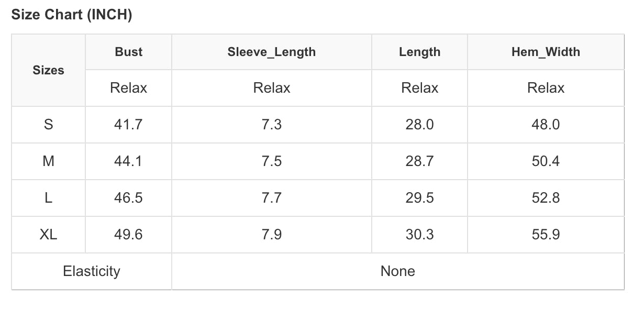Select the Bust column header
Image resolution: width=644 pixels, height=309 pixels.
click(128, 52)
